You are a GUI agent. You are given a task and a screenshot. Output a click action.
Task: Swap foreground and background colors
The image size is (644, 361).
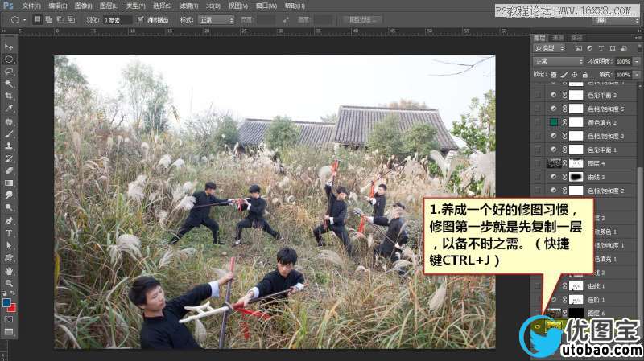point(13,293)
